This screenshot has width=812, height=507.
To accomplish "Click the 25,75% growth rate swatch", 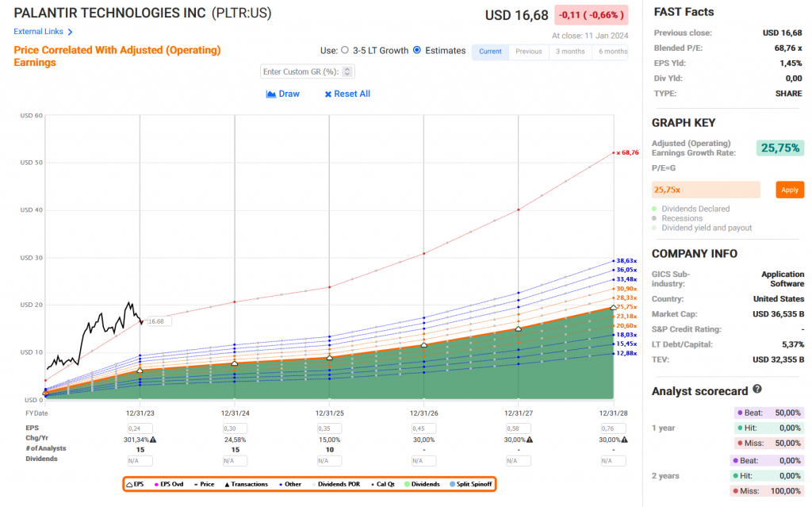I will point(781,148).
